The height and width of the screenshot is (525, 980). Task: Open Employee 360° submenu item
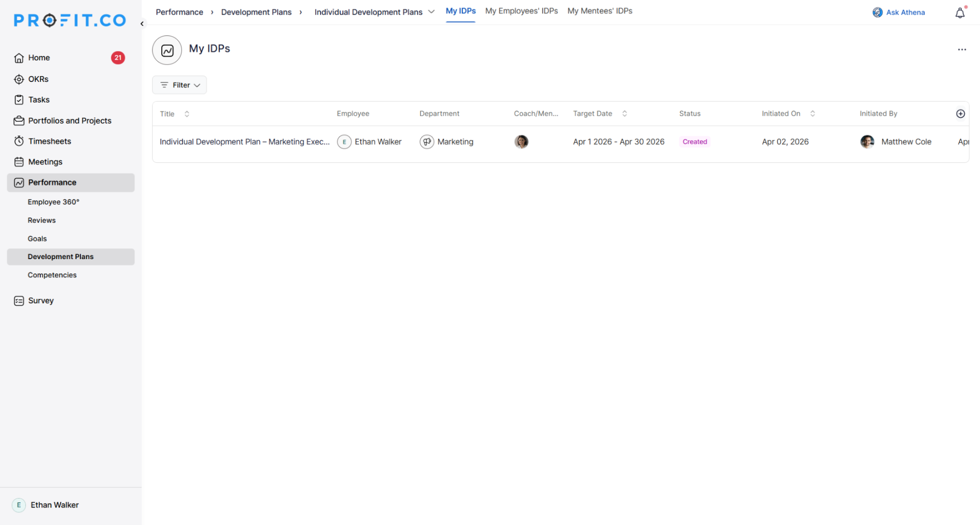tap(53, 202)
